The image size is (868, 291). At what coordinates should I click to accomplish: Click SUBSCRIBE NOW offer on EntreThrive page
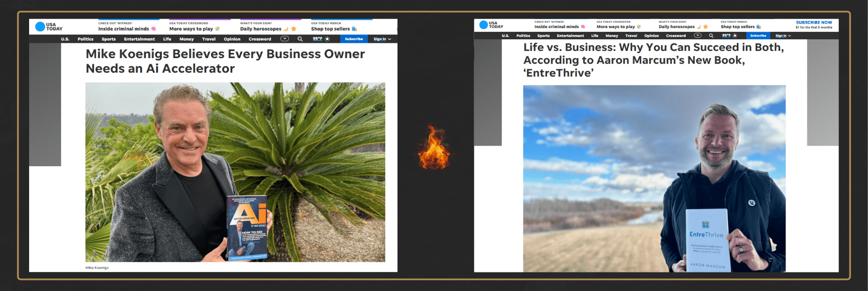(x=814, y=25)
